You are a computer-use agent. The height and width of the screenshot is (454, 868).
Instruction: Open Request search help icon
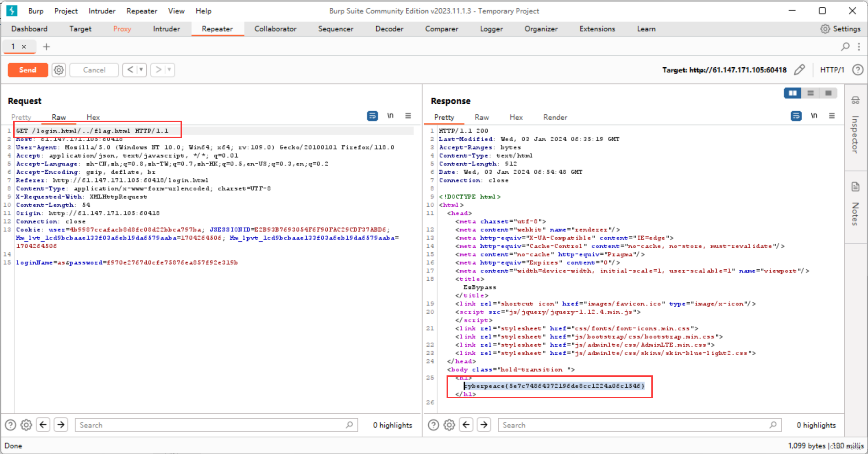click(10, 425)
